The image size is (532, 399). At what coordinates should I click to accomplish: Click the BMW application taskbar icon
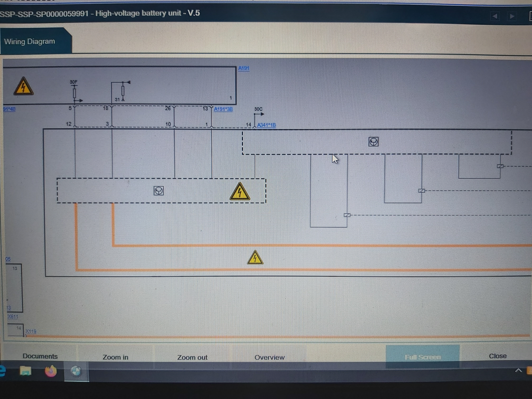[76, 371]
